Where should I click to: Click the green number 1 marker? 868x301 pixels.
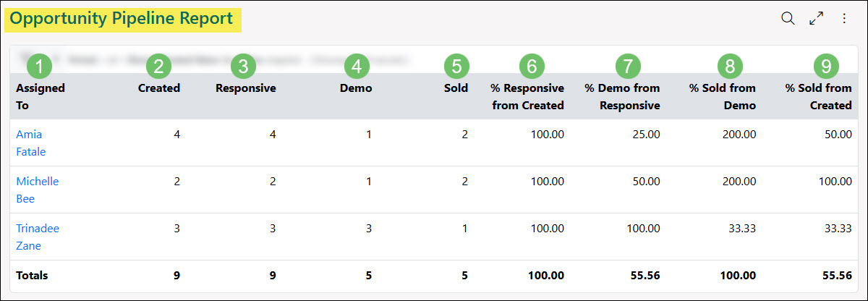pyautogui.click(x=39, y=67)
